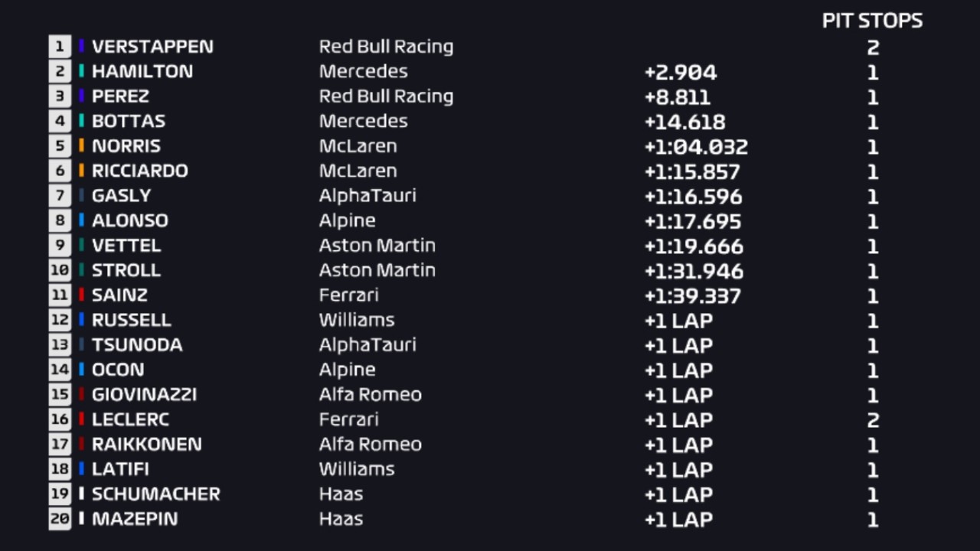This screenshot has width=980, height=551.
Task: Click Norris's gap time +1:04.032
Action: point(695,147)
